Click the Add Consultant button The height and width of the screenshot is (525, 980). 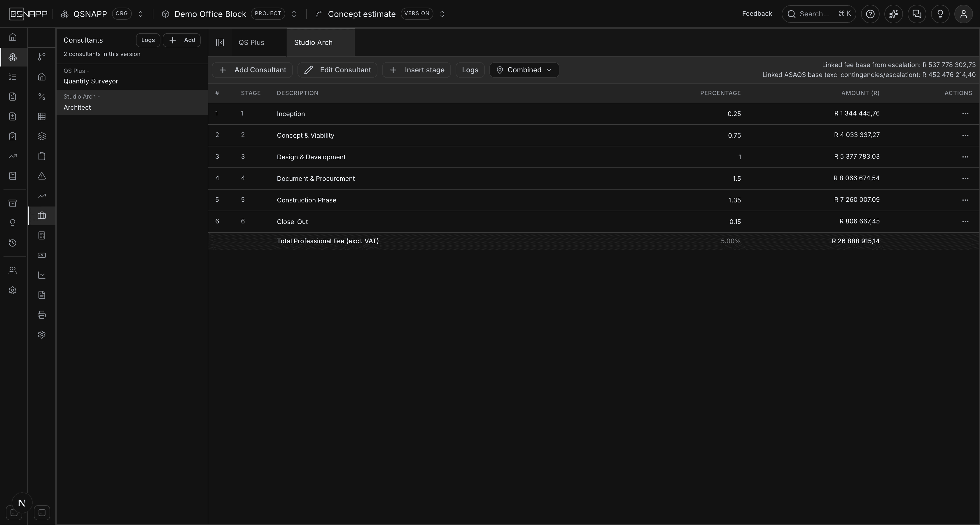(252, 70)
